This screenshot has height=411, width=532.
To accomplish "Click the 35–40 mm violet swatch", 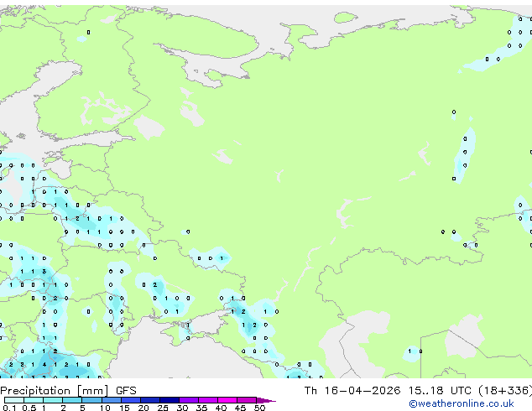I will (208, 400).
